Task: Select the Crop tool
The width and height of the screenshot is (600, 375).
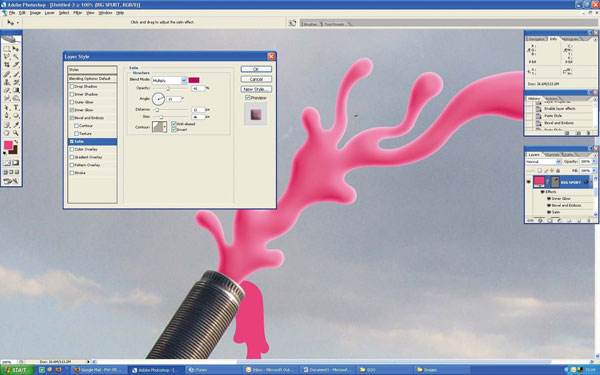Action: 7,65
